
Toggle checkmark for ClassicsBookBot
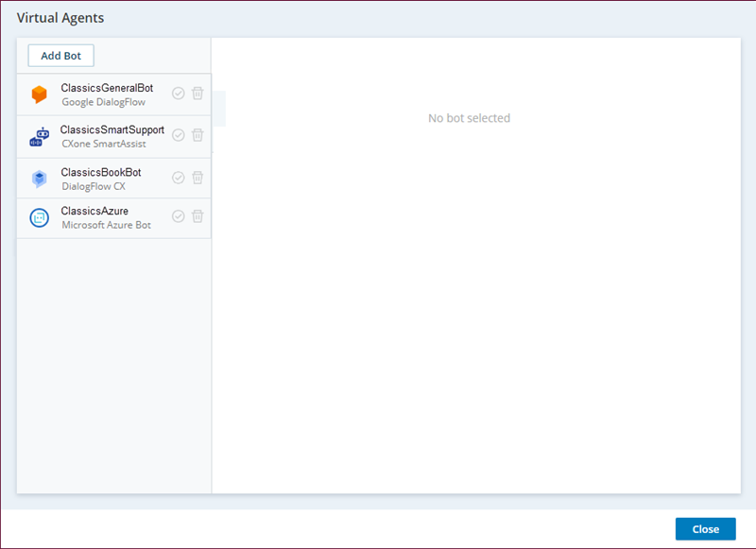point(179,178)
